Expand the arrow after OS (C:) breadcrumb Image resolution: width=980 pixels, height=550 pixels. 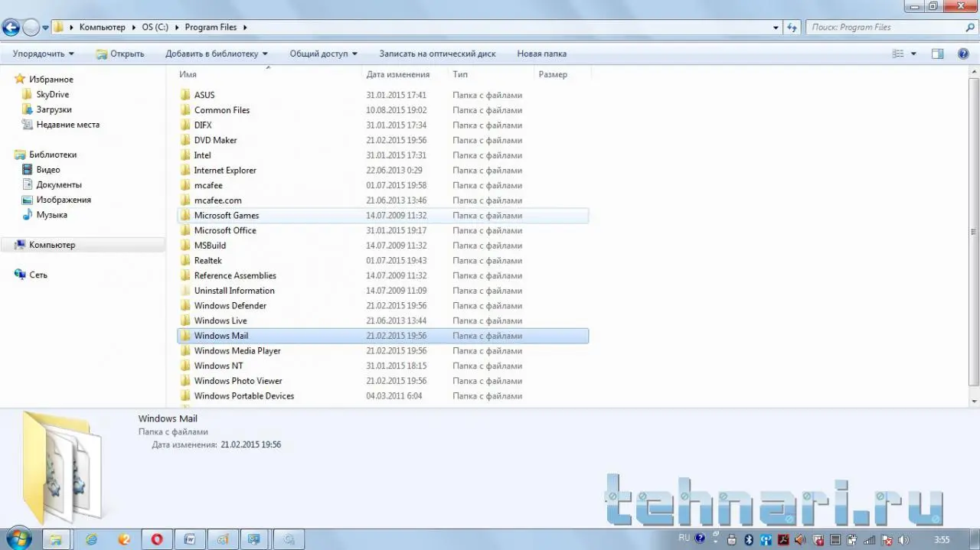[178, 28]
